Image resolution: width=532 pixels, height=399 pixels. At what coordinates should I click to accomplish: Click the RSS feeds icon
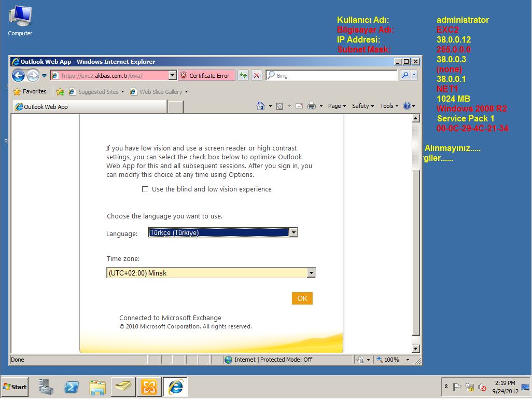(279, 106)
